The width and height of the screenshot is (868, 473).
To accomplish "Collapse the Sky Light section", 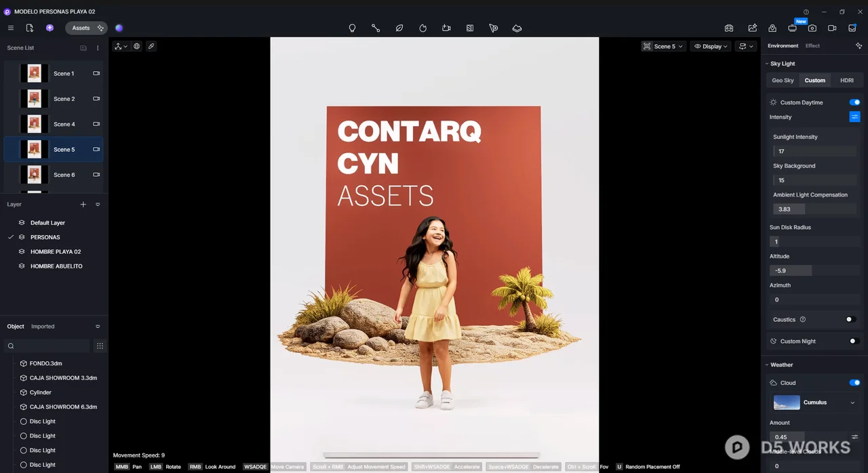I will tap(767, 64).
